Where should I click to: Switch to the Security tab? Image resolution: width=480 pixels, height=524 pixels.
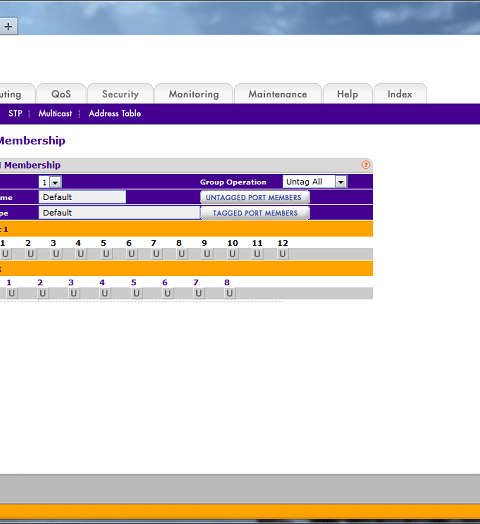(120, 94)
